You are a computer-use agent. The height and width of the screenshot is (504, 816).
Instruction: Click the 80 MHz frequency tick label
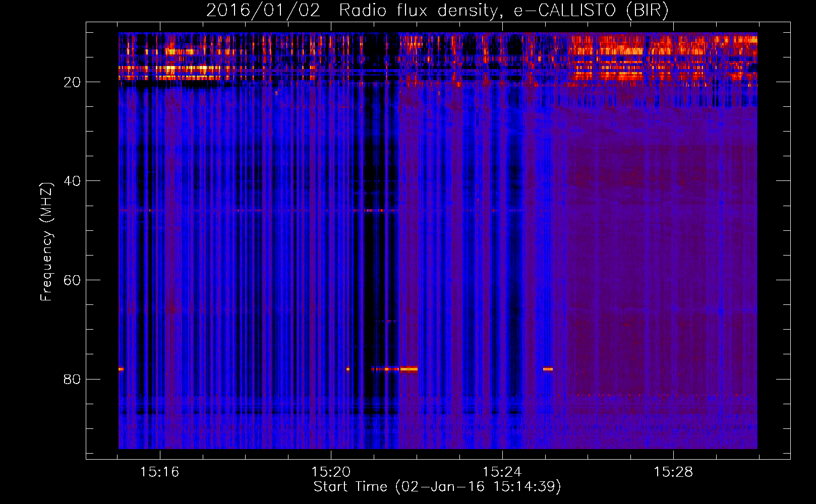(x=73, y=379)
